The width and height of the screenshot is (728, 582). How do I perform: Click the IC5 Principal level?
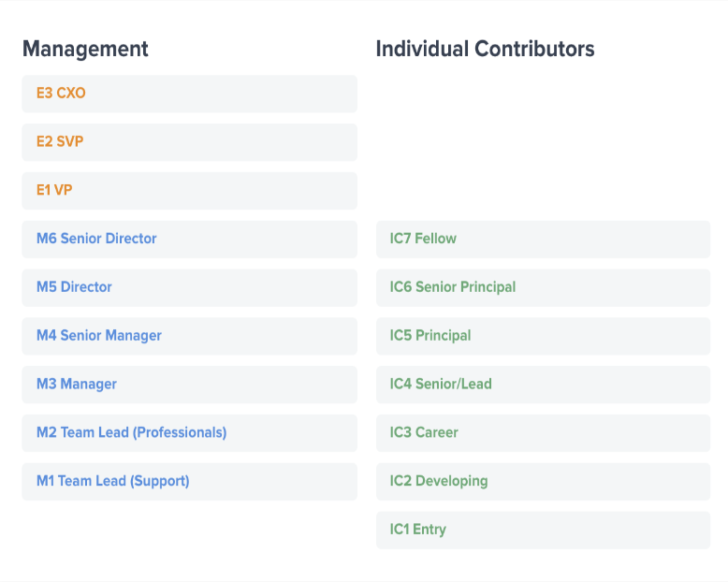[543, 336]
